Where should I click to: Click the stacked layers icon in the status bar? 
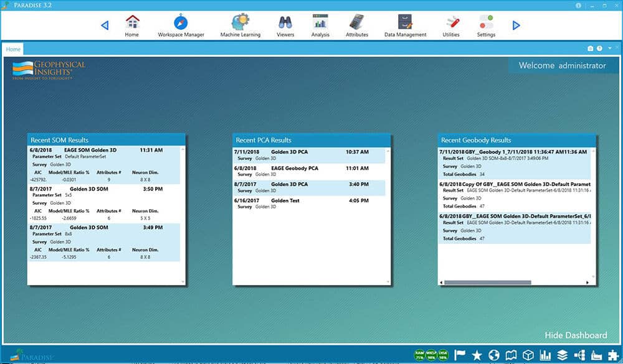pyautogui.click(x=562, y=355)
